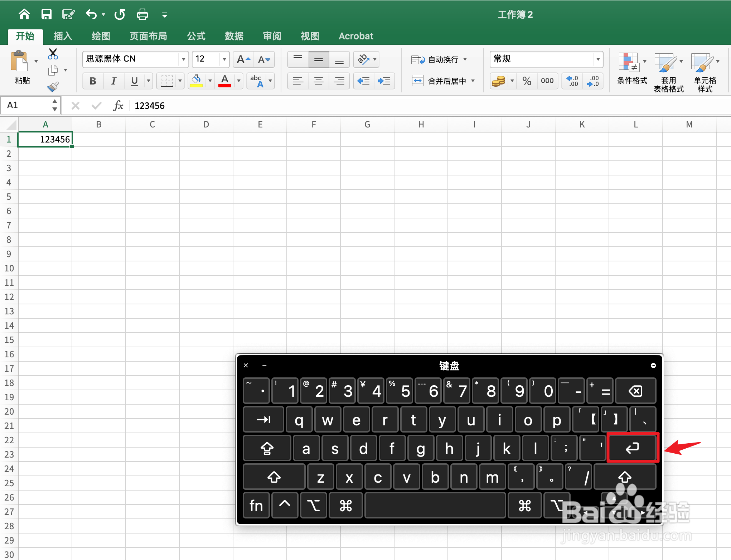Expand the fill color dropdown arrow
The height and width of the screenshot is (560, 731).
[210, 81]
